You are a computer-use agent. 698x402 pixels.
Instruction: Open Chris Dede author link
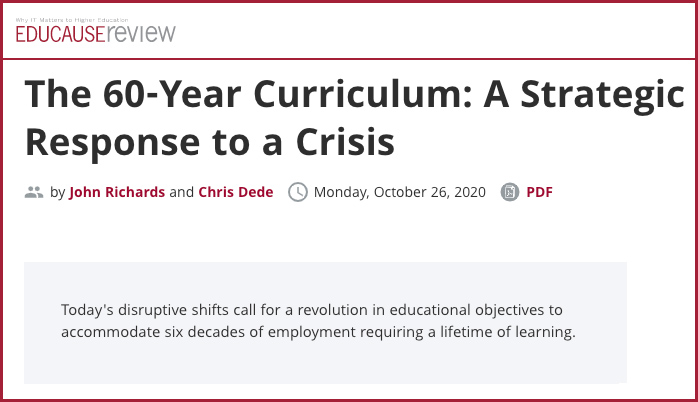(236, 192)
